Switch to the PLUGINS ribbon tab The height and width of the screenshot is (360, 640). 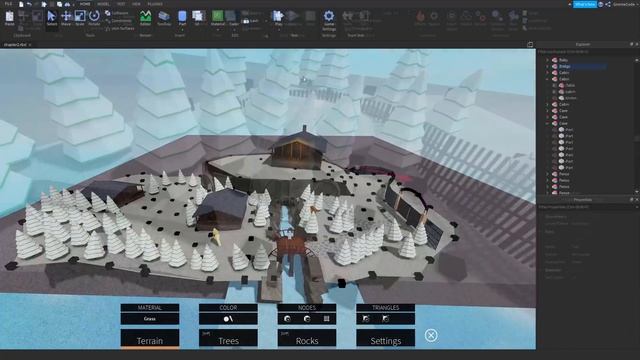pyautogui.click(x=155, y=4)
